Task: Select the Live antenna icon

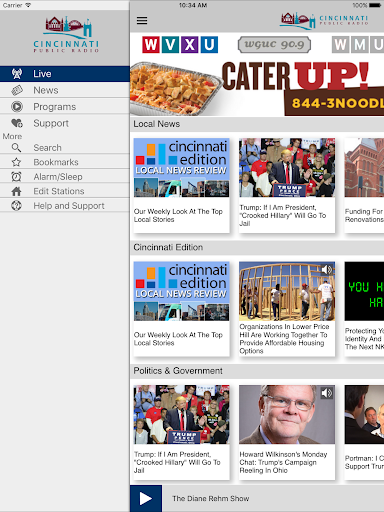Action: pos(17,74)
